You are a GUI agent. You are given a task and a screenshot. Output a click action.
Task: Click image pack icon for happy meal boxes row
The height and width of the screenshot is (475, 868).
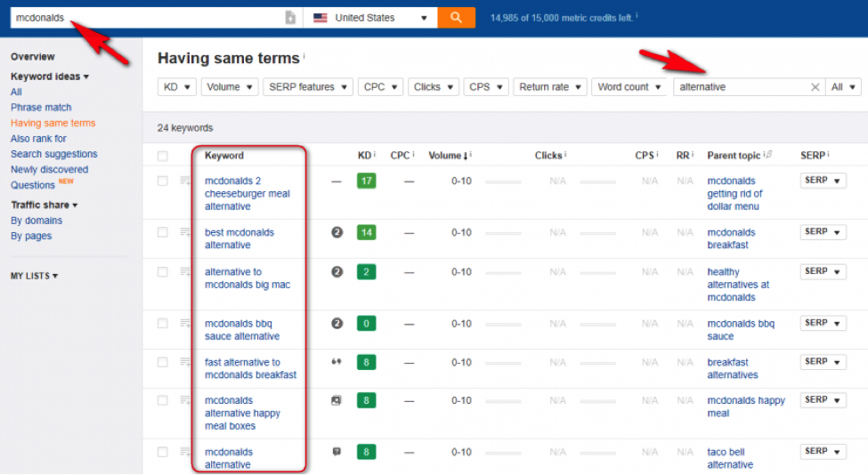tap(337, 400)
